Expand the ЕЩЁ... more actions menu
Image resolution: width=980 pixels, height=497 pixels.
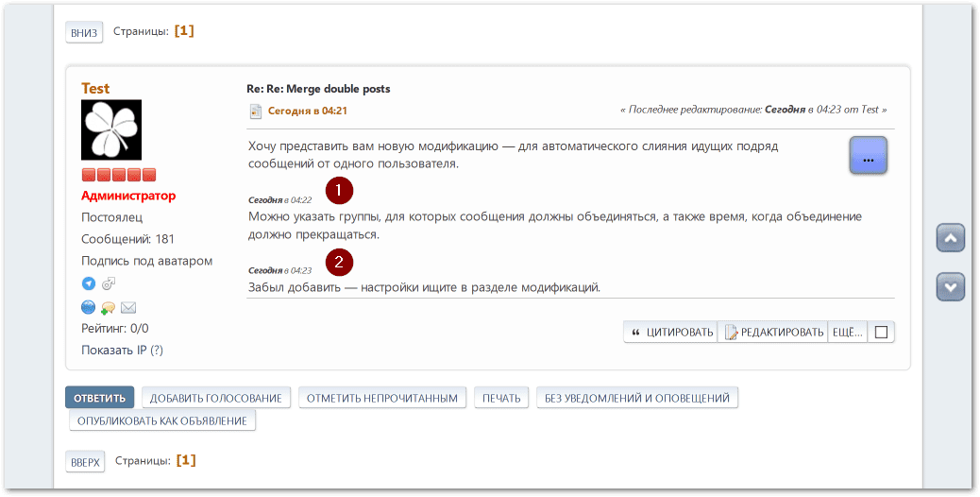[846, 333]
